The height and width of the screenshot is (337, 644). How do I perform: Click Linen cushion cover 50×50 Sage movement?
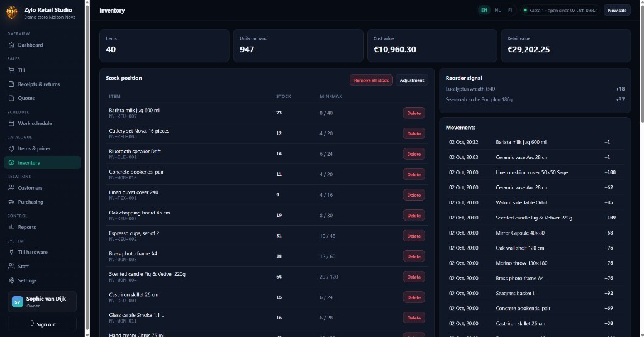tap(535, 172)
